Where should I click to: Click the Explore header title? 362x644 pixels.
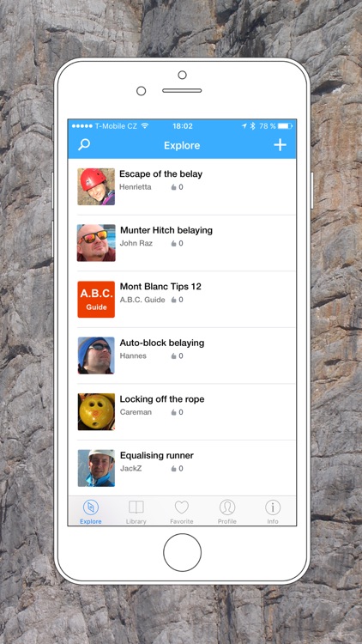[182, 145]
